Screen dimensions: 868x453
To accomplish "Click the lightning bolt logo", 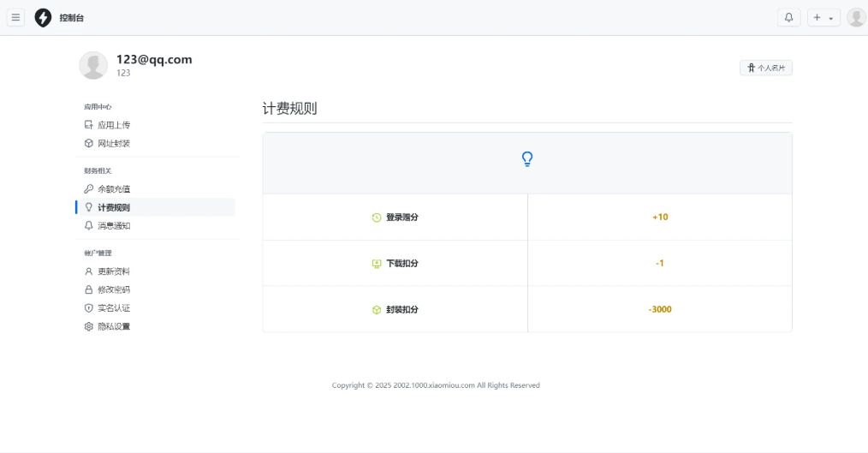I will point(43,18).
